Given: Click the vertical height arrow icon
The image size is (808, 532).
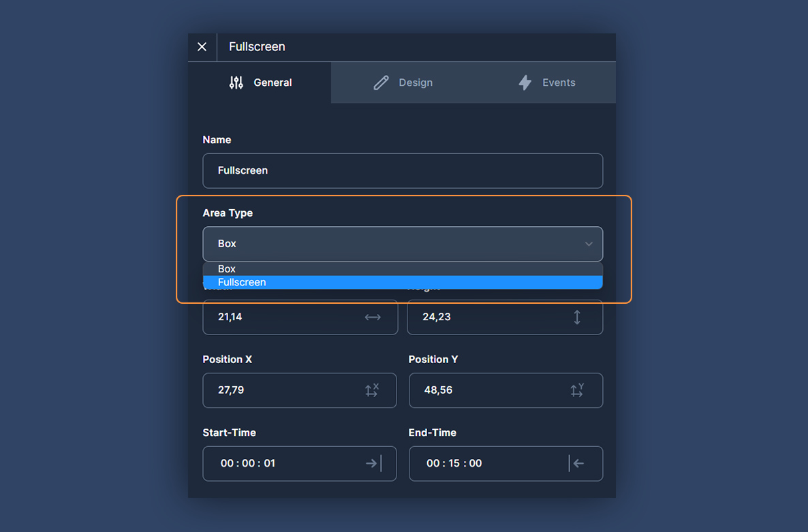Looking at the screenshot, I should [x=576, y=317].
